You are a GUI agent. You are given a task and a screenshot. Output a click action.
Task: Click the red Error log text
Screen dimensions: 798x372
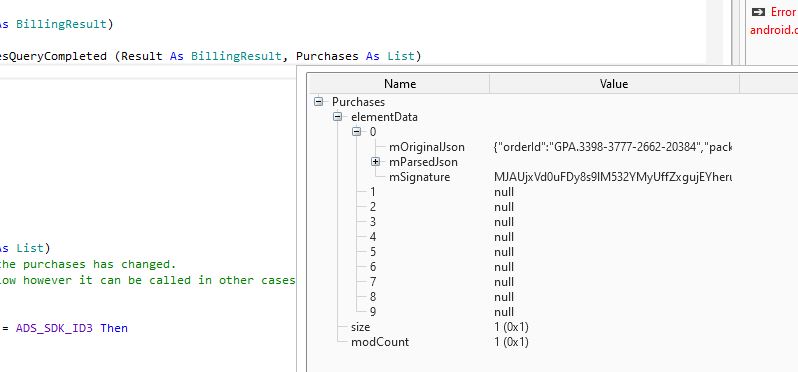pos(783,12)
